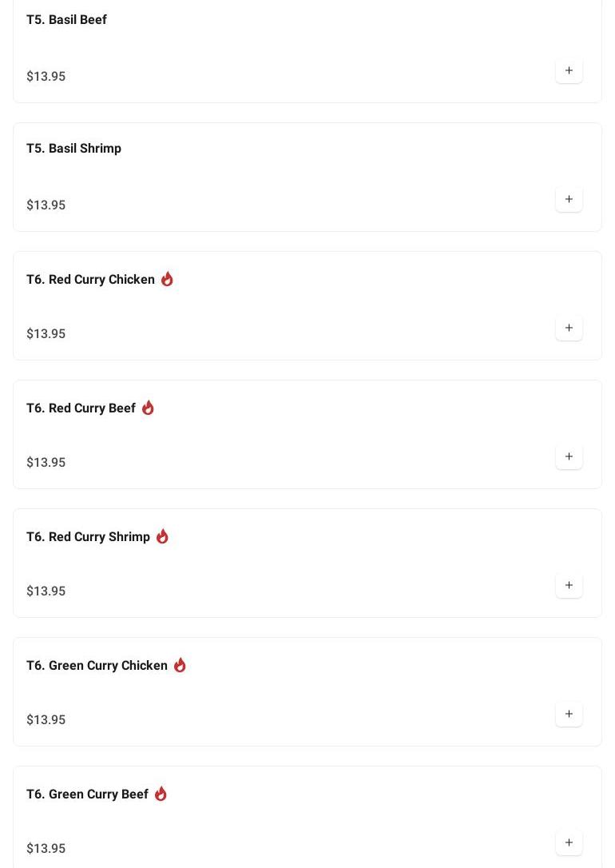Add T5. Basil Beef to cart
Screen dimensions: 615x868
click(x=569, y=70)
